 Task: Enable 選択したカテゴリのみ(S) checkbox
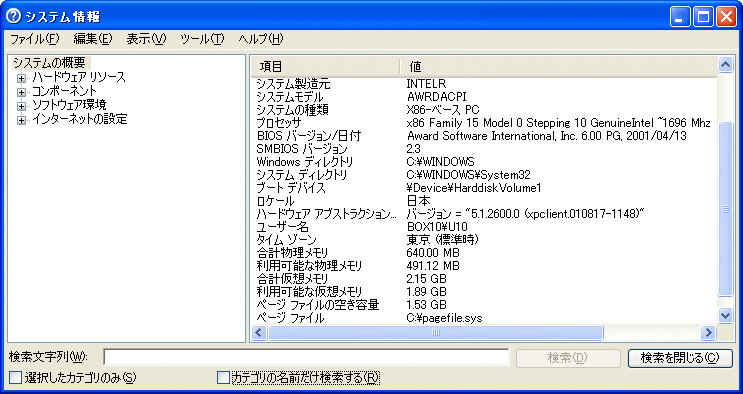tap(16, 378)
